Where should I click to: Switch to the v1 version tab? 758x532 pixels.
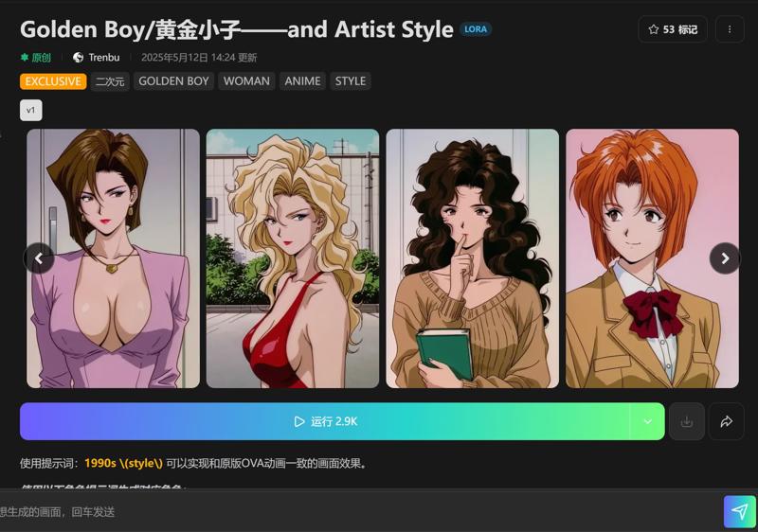(x=31, y=111)
